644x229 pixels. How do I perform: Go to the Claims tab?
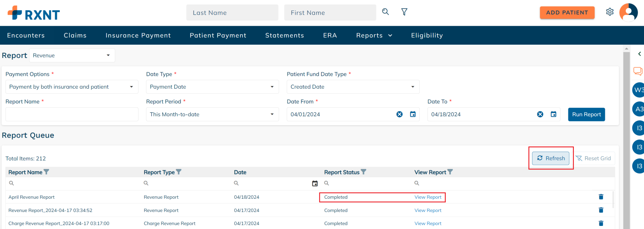(x=75, y=35)
